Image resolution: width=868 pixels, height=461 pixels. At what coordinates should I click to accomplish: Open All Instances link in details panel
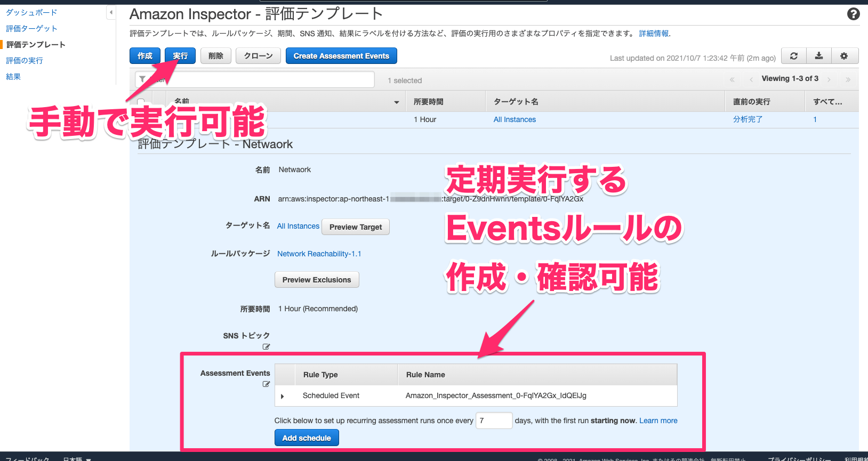coord(298,226)
